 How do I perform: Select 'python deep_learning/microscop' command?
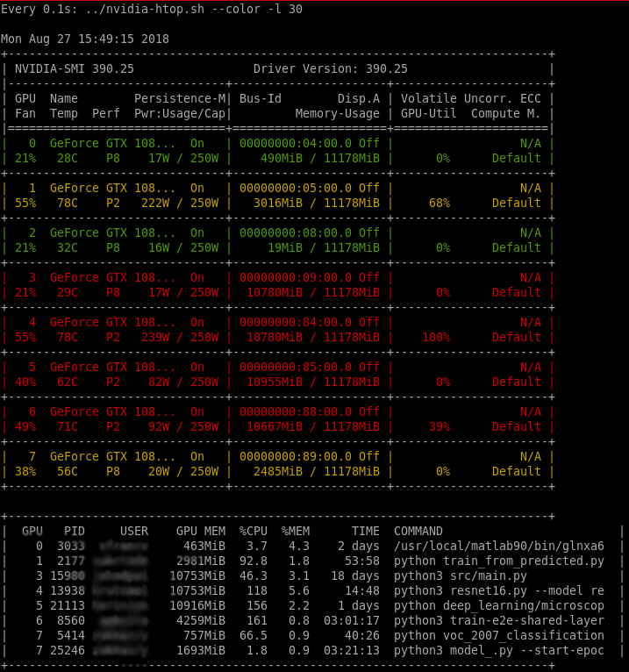(x=499, y=606)
